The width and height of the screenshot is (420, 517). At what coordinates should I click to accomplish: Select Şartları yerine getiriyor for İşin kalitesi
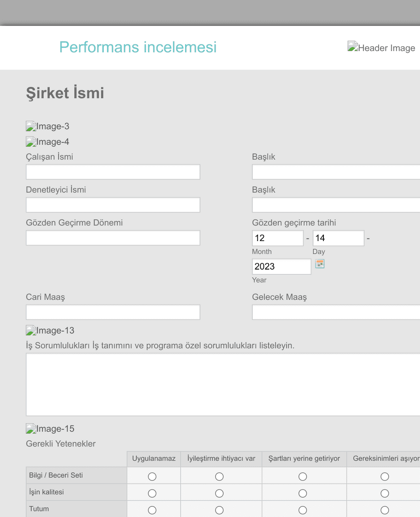pyautogui.click(x=303, y=493)
